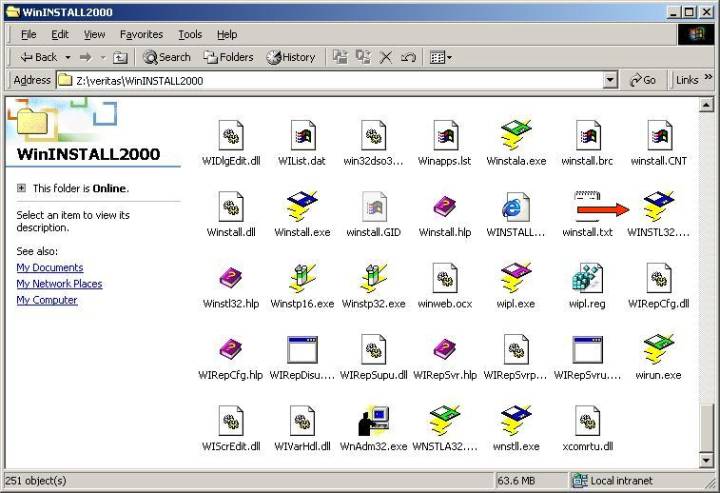Select the WIRepSvr.hlp help icon

(445, 349)
